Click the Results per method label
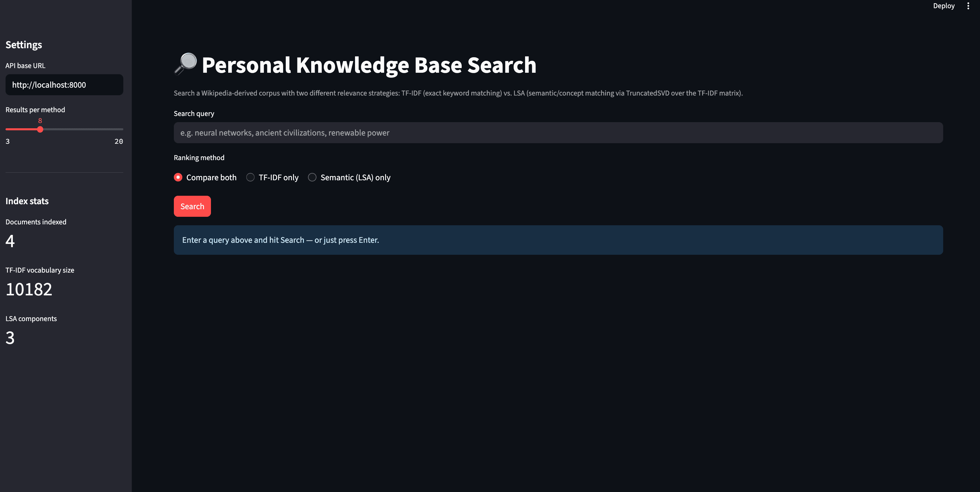Viewport: 980px width, 492px height. (x=35, y=110)
